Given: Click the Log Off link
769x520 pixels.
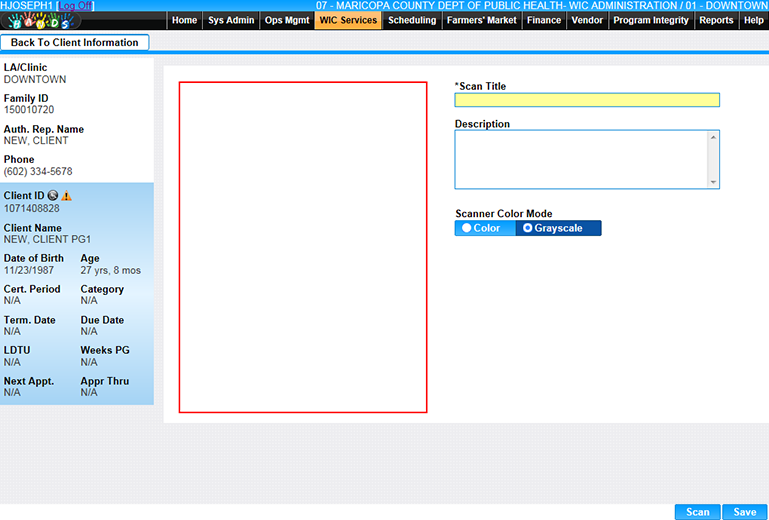Looking at the screenshot, I should click(75, 6).
